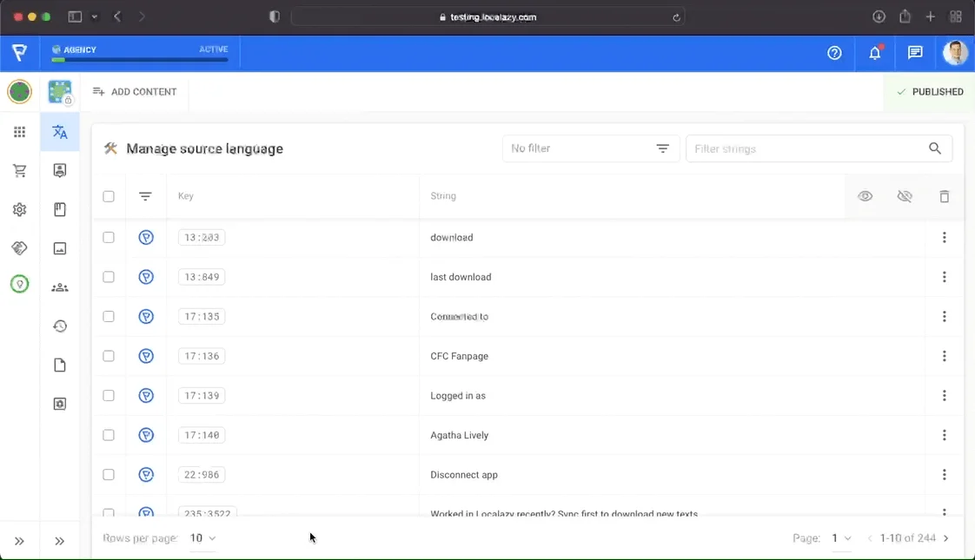Screen dimensions: 975x560
Task: Hide strings using the crossed-eye toggle
Action: (x=905, y=196)
